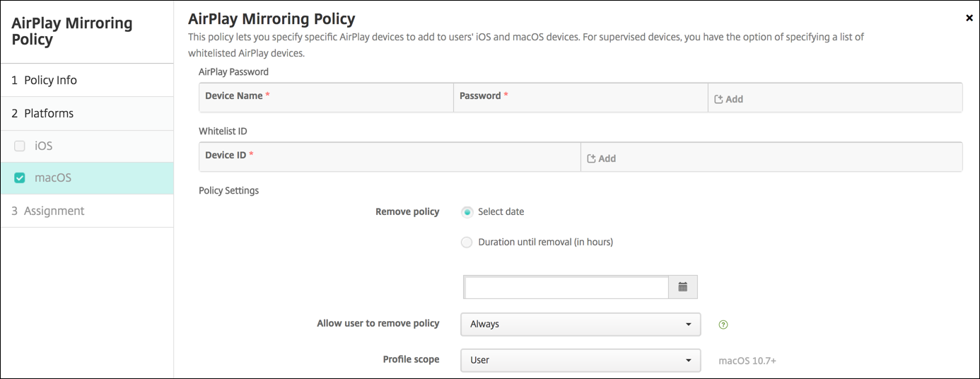The width and height of the screenshot is (980, 379).
Task: Choose the Select date radio button
Action: pos(467,212)
